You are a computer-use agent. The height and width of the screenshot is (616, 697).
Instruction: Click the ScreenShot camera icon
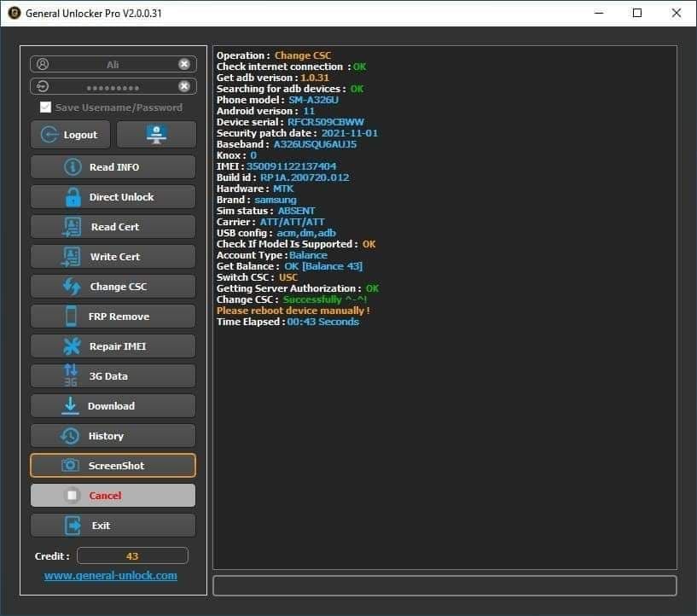coord(70,465)
